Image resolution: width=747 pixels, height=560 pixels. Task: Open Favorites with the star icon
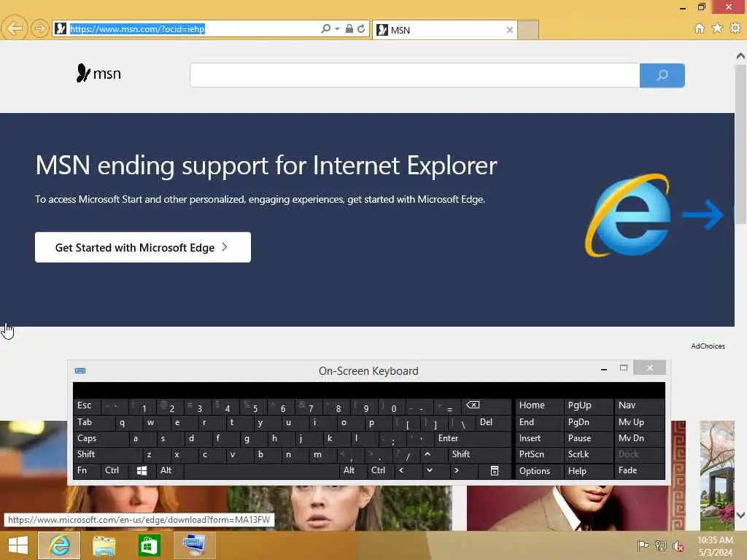point(717,28)
